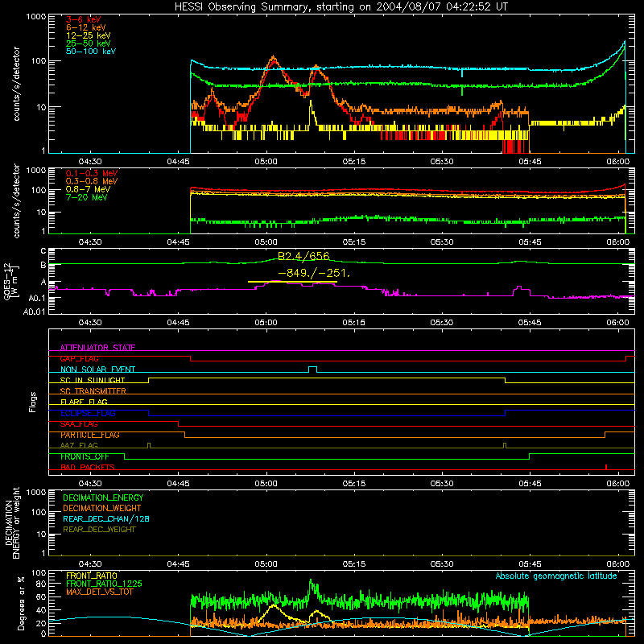Click the HESSI Observing Summary plot title
This screenshot has width=644, height=644.
341,7
